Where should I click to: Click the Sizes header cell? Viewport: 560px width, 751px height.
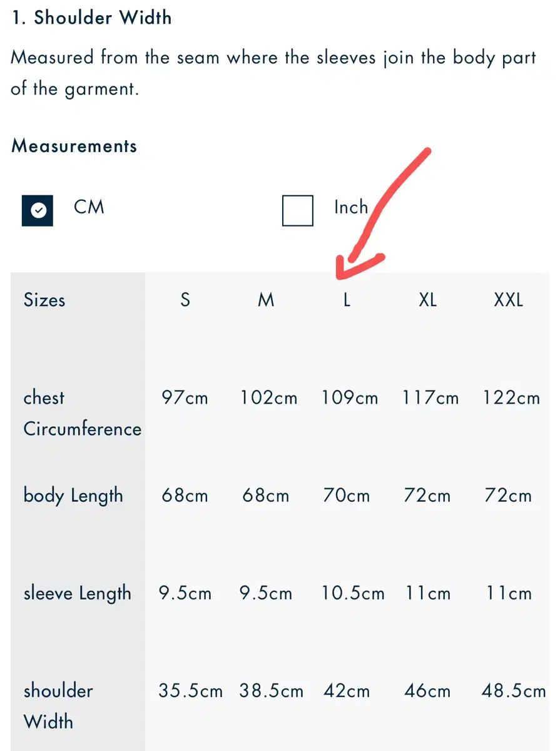[x=44, y=300]
